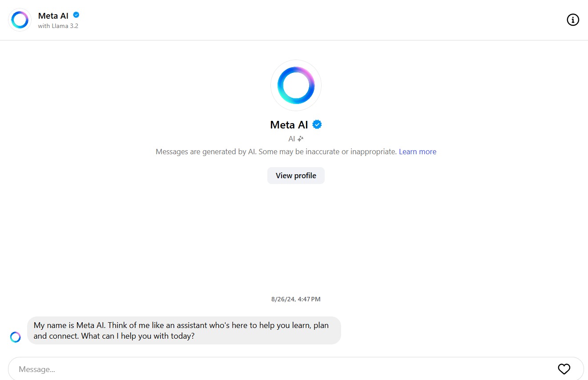Click the 8/26/24, 4:47 PM timestamp
Screen dimensions: 588x380
(296, 299)
